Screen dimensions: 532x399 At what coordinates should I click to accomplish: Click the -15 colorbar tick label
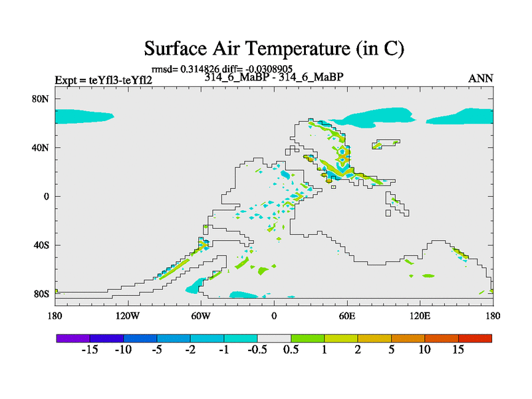(x=89, y=350)
